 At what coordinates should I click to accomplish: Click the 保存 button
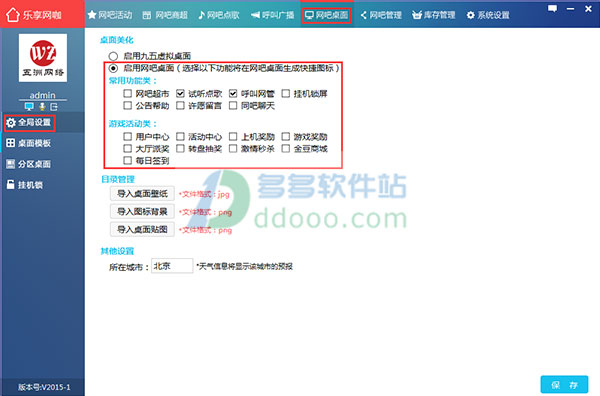[x=564, y=385]
